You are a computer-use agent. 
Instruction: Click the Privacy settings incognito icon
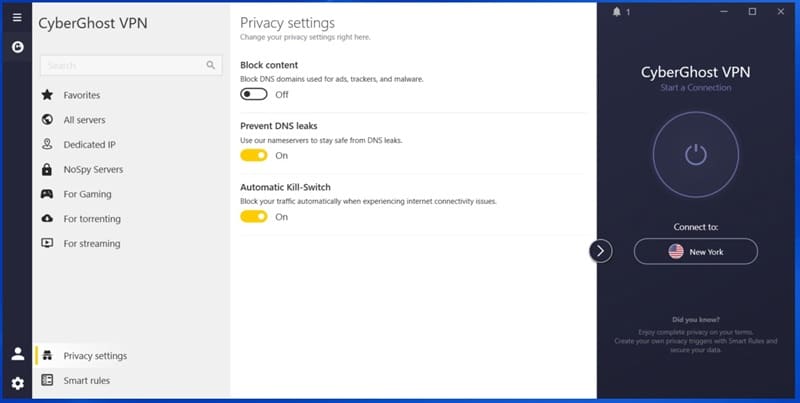[x=47, y=356]
